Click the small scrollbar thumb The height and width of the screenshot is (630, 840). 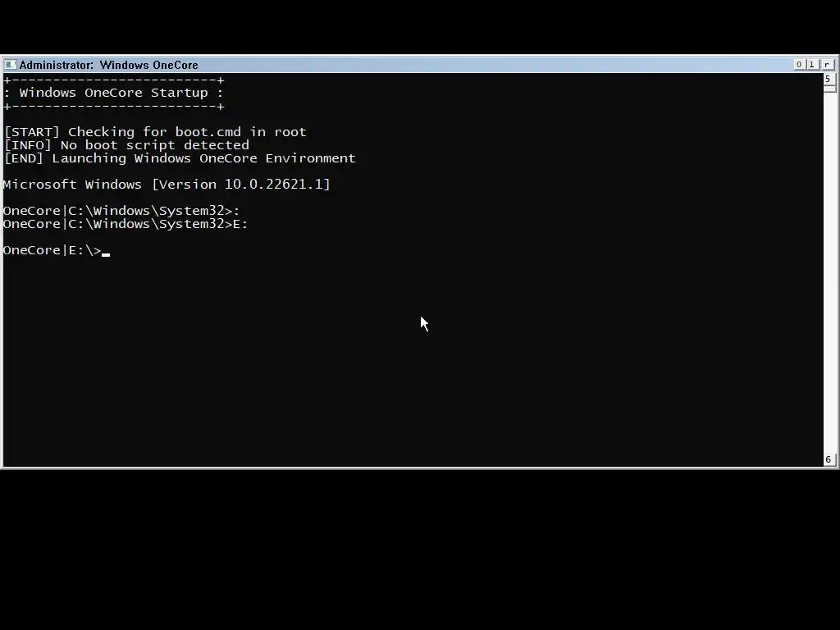coord(829,89)
